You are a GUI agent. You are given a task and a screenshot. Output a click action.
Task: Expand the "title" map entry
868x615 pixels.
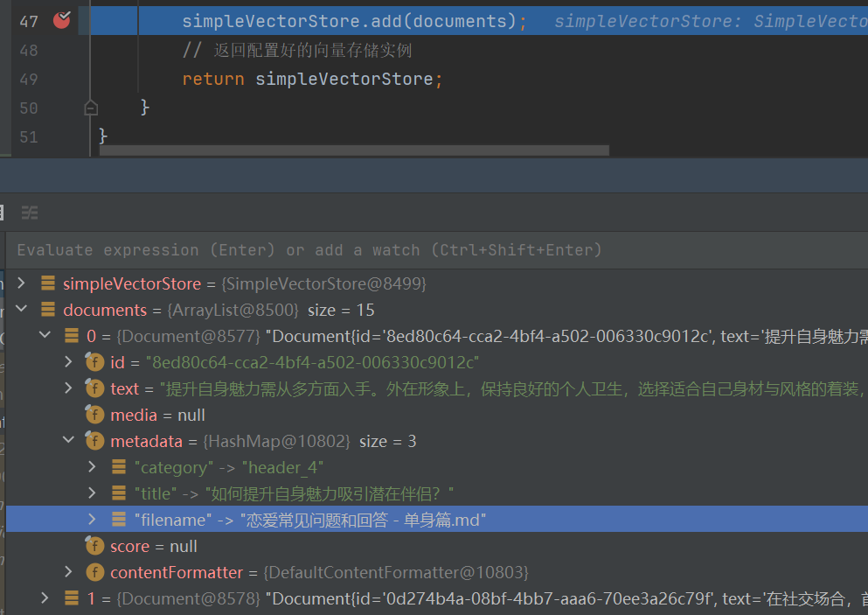(93, 493)
